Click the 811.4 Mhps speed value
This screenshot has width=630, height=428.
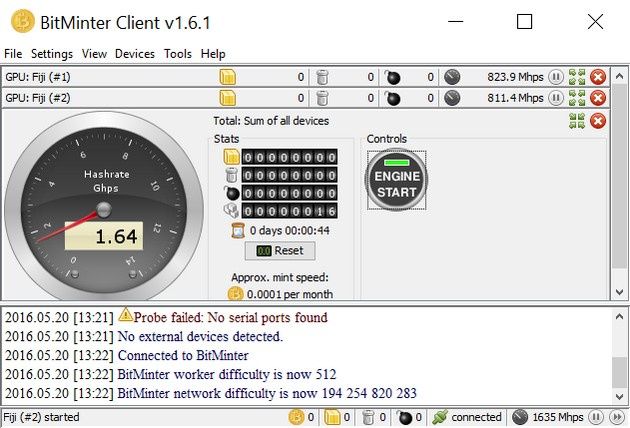515,98
